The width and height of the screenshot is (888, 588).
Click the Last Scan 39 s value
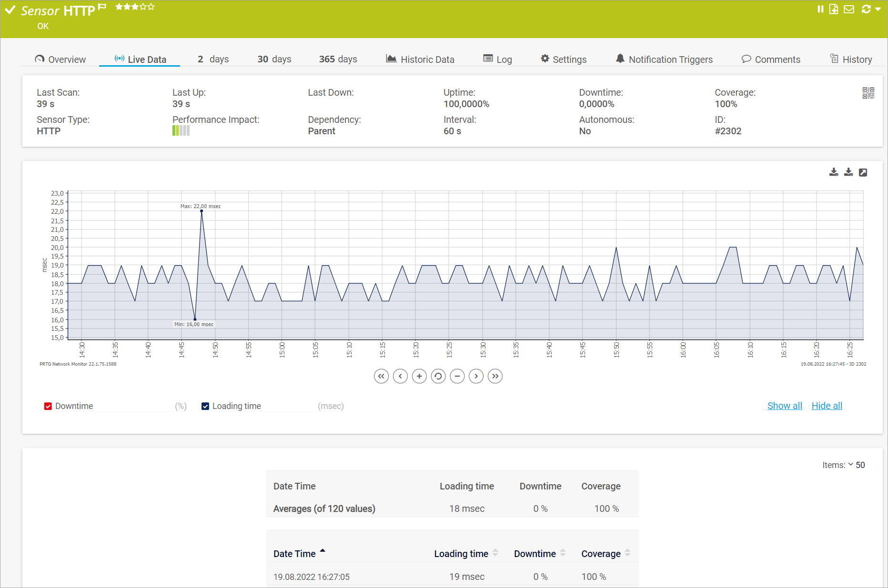46,104
